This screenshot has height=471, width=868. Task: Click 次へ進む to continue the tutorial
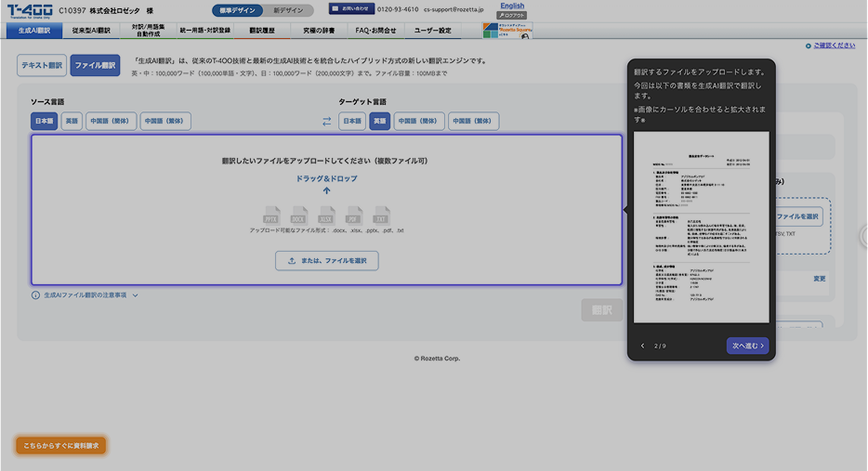tap(747, 346)
